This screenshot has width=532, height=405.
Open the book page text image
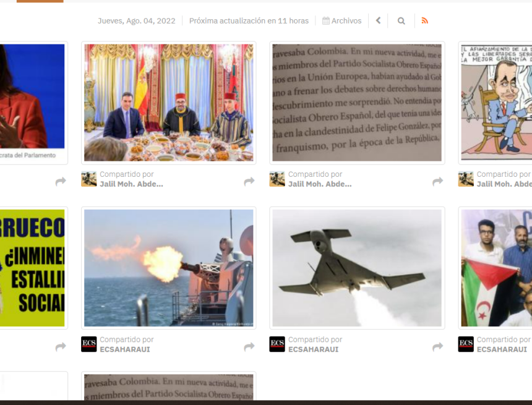point(357,103)
